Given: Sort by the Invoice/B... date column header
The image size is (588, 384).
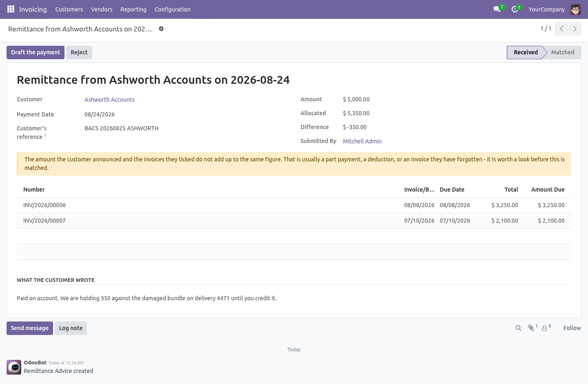Looking at the screenshot, I should pyautogui.click(x=419, y=190).
